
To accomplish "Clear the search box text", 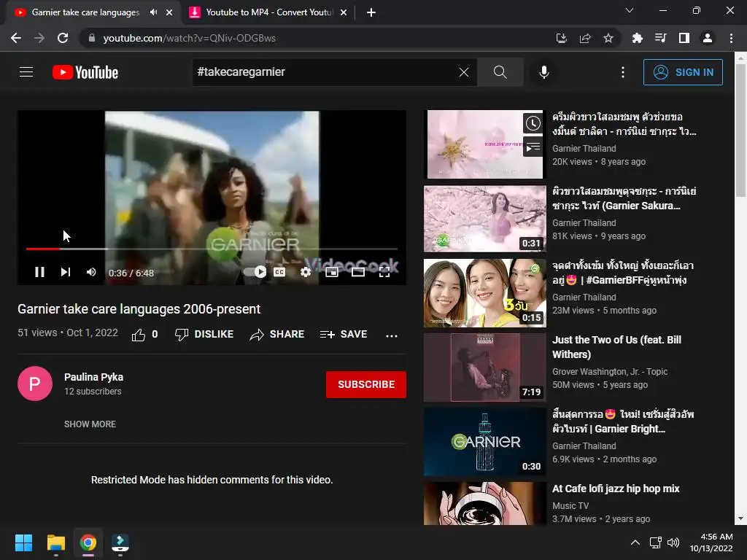I will click(463, 72).
